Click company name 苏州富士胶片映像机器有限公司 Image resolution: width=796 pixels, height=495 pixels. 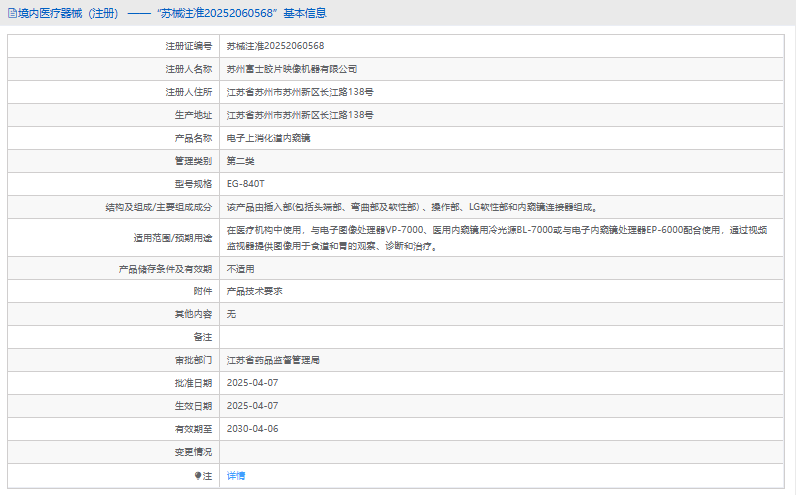click(x=291, y=69)
